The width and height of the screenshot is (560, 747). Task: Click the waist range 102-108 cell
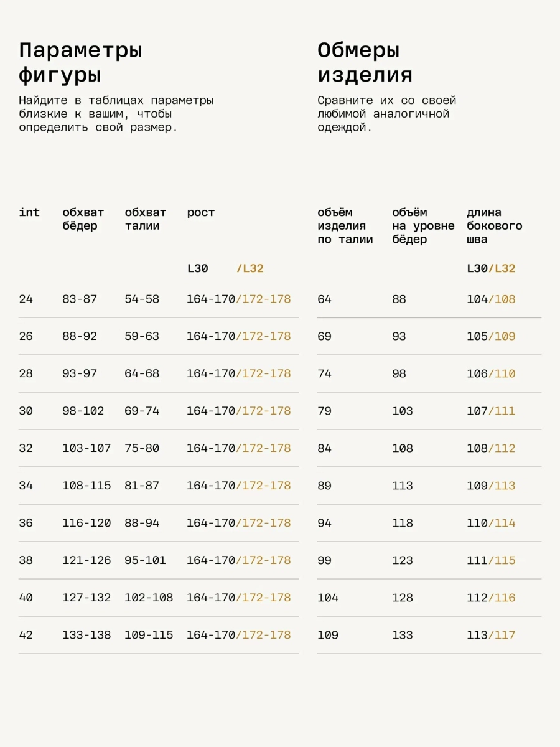click(x=149, y=598)
